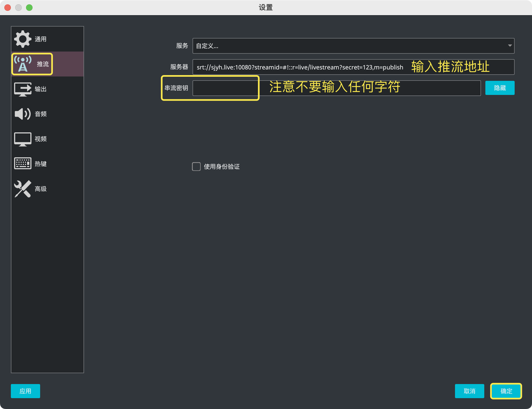
Task: Click the monitor Video icon
Action: [x=23, y=139]
